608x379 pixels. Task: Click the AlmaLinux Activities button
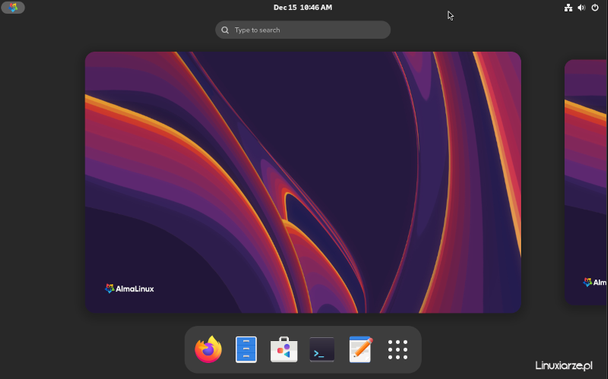click(13, 7)
